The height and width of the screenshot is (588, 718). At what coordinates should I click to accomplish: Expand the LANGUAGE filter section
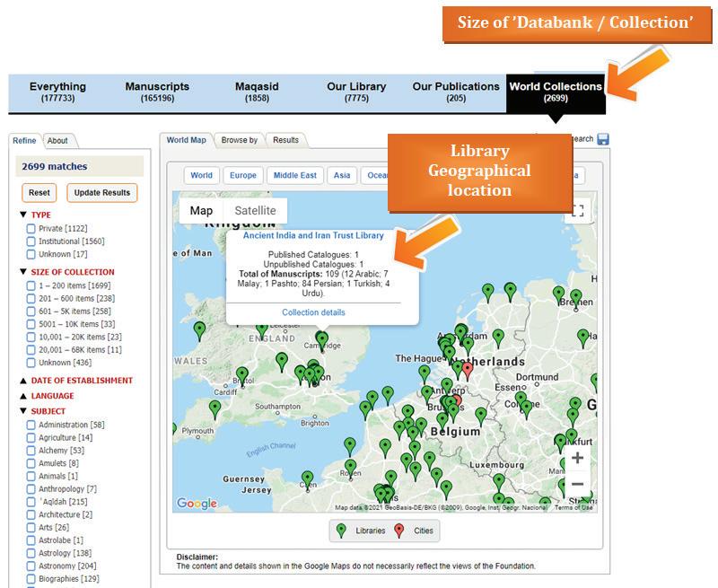23,396
